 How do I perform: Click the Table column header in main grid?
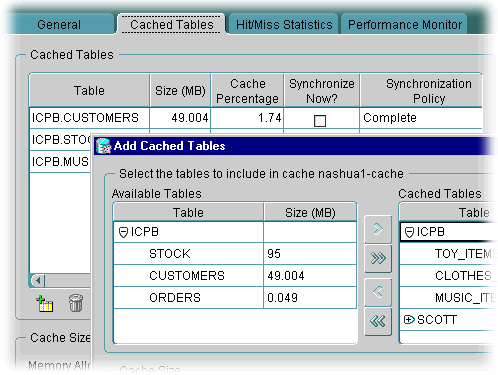(89, 91)
